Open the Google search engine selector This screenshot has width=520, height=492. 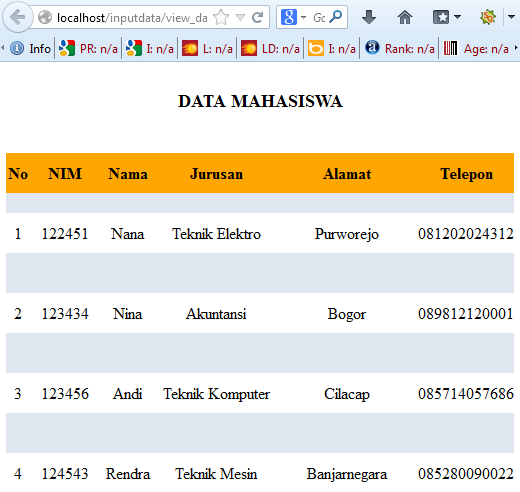(293, 17)
